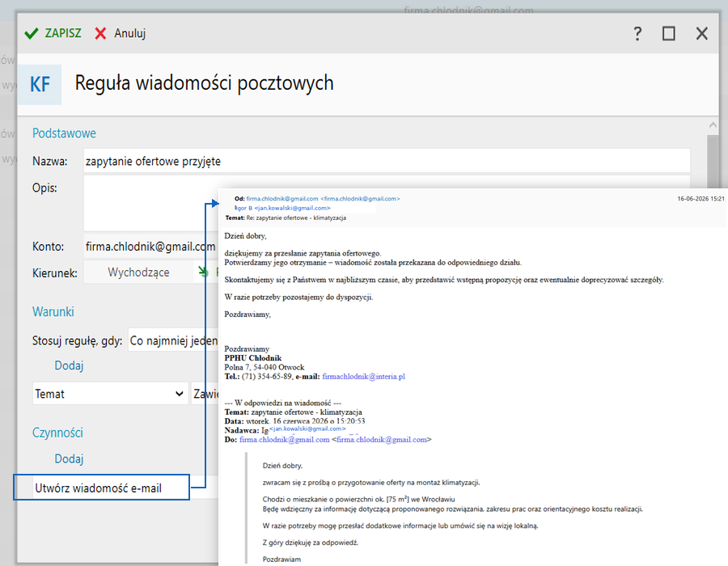The image size is (728, 566).
Task: Maximize the rule dialog window
Action: coord(669,33)
